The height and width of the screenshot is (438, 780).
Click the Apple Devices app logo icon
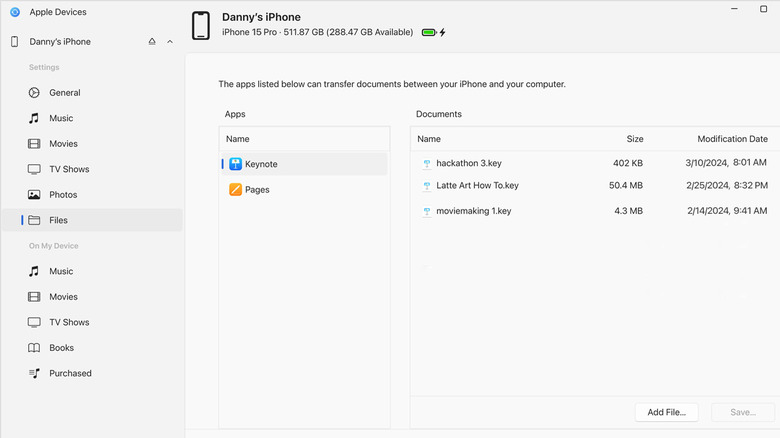click(x=15, y=12)
